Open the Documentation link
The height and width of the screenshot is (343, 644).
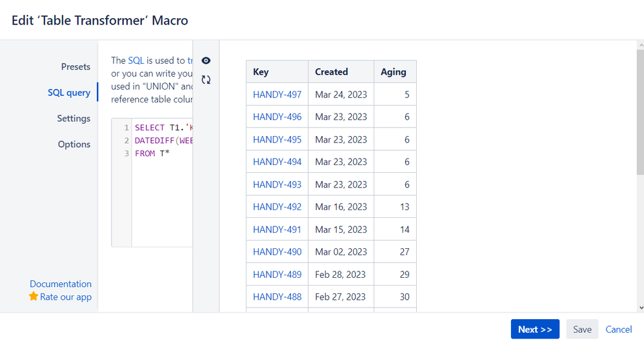[x=61, y=284]
